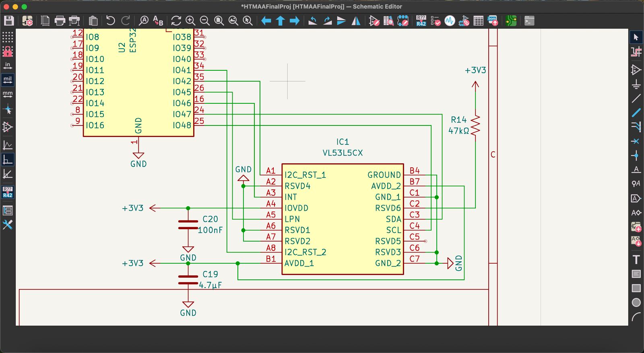Viewport: 644px width, 353px height.
Task: Pick the No-Connect flag tool
Action: click(636, 141)
